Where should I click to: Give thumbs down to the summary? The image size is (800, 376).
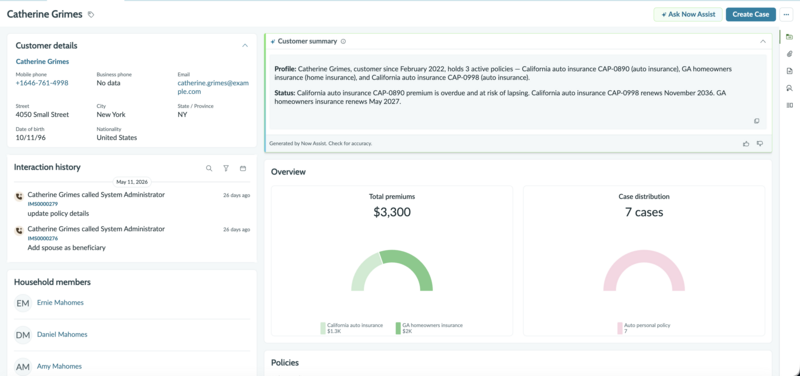point(760,144)
